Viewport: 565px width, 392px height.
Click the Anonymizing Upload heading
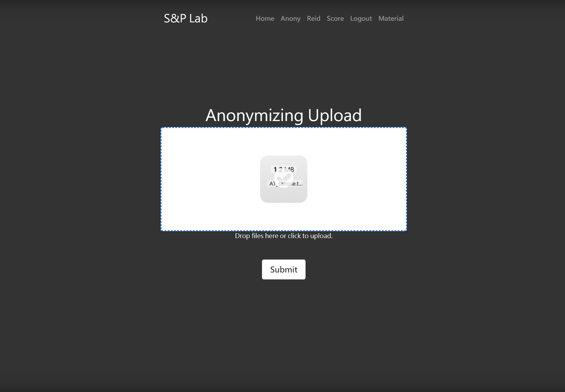pyautogui.click(x=284, y=115)
